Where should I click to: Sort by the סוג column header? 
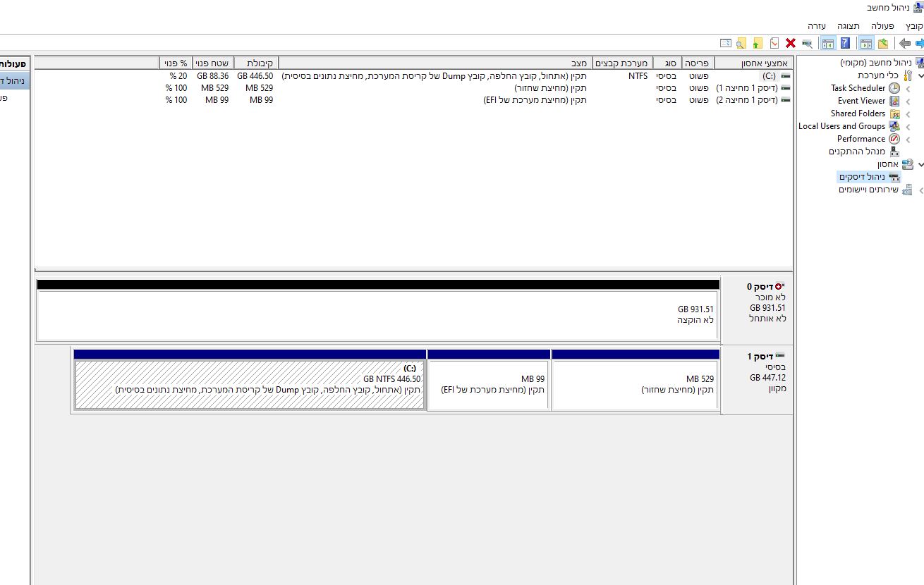[x=668, y=63]
